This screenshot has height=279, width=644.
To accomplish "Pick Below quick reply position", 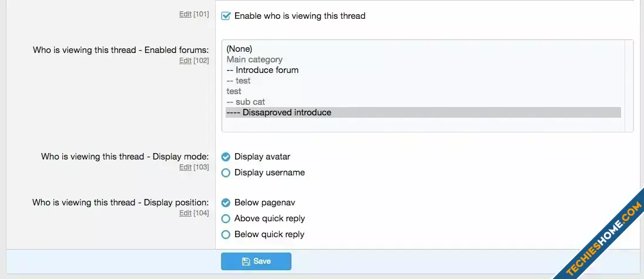I will (226, 234).
